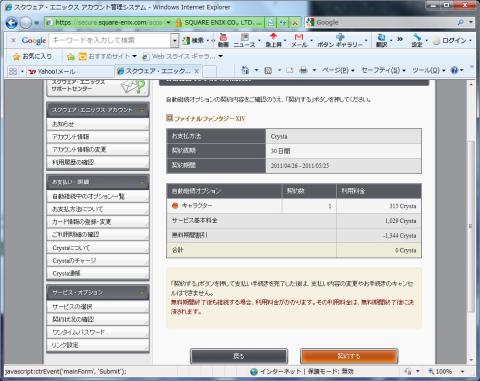Click the vertical page scrollbar thumb
Image resolution: width=480 pixels, height=381 pixels.
coord(471,227)
